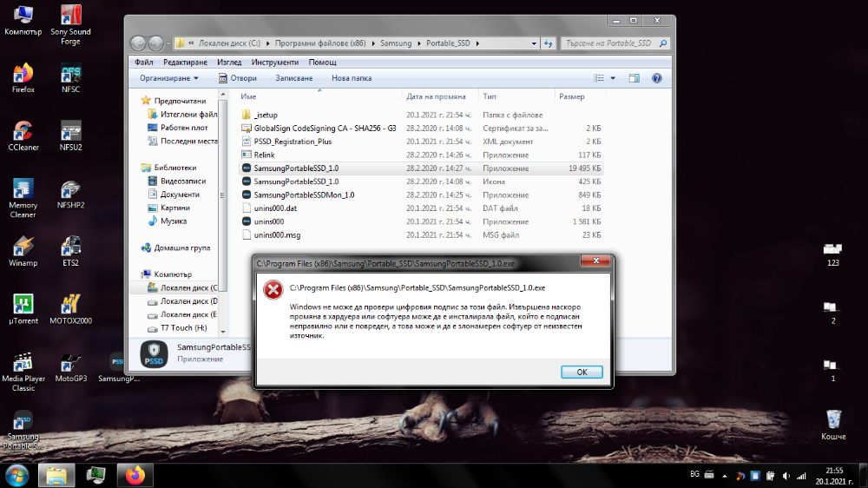868x488 pixels.
Task: Launch the Winamp desktop shortcut
Action: (x=23, y=252)
